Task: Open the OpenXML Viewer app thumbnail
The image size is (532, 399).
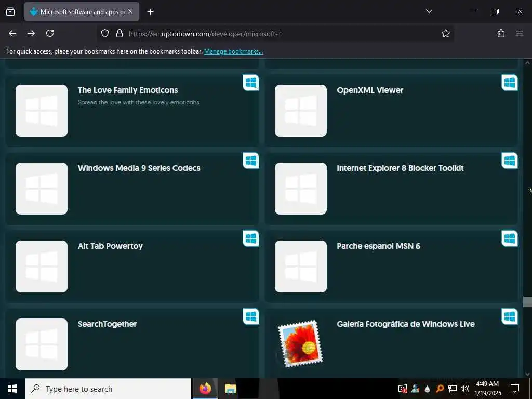Action: pyautogui.click(x=301, y=111)
